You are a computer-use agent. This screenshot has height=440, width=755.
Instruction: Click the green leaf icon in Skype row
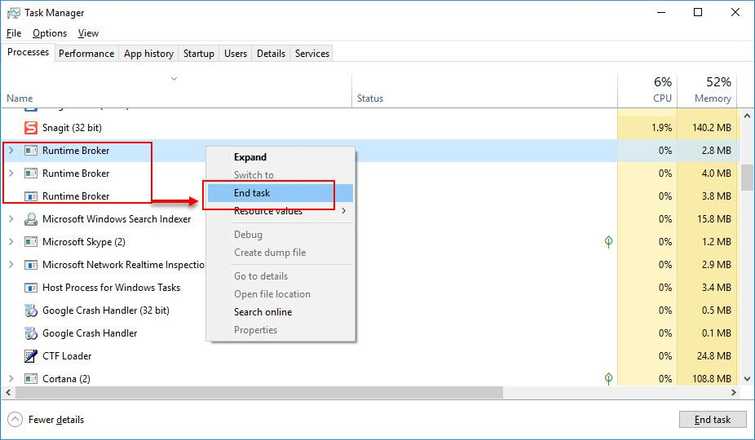tap(609, 242)
